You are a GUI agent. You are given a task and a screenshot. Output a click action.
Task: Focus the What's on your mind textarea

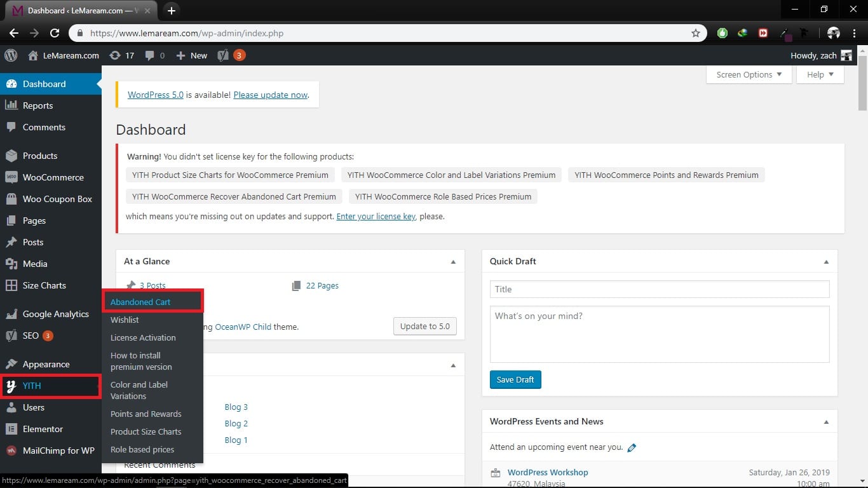pyautogui.click(x=660, y=334)
